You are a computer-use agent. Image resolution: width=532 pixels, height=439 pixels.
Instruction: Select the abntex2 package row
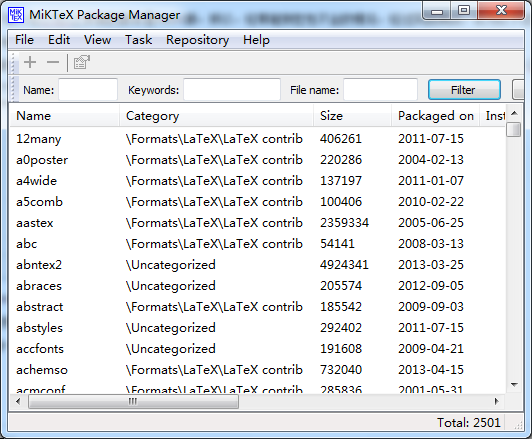pos(258,265)
